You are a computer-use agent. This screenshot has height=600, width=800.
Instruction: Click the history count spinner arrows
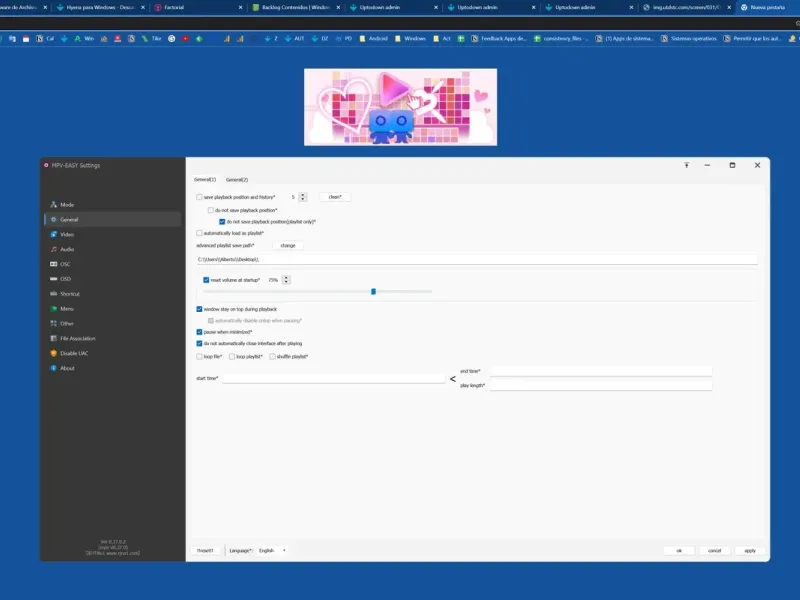303,197
